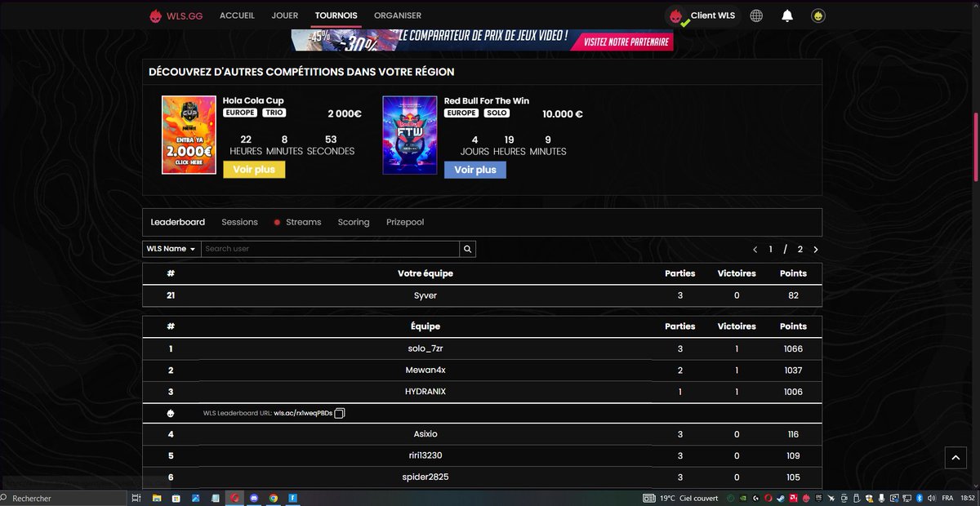The height and width of the screenshot is (506, 980).
Task: Switch to the Leaderboard tab
Action: 178,222
